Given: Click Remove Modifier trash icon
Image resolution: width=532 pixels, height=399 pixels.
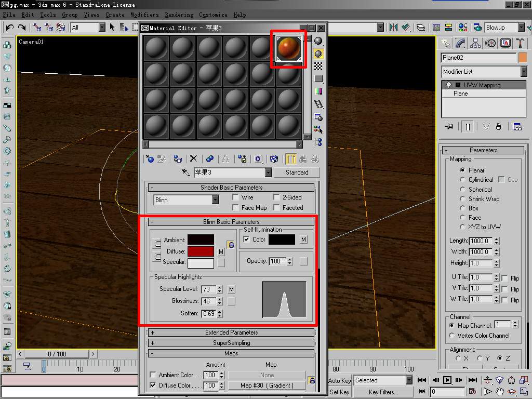Looking at the screenshot, I should point(498,127).
